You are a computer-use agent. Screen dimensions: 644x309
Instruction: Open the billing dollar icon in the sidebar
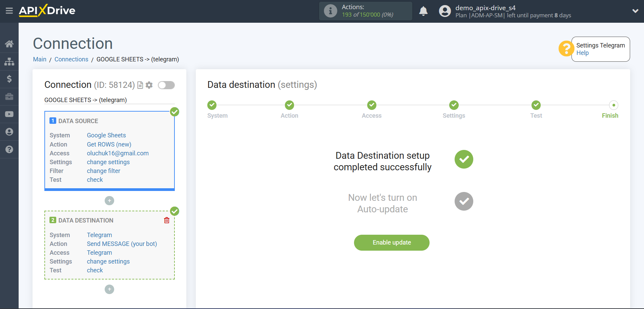[x=9, y=79]
